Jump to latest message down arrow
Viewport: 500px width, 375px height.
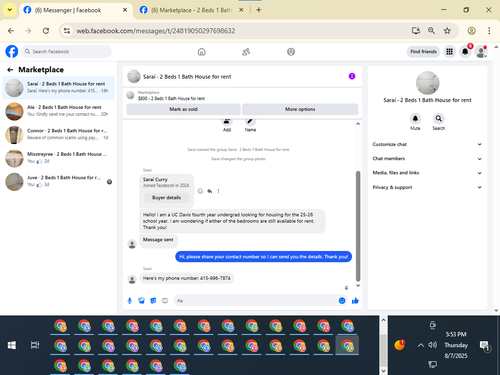[346, 288]
